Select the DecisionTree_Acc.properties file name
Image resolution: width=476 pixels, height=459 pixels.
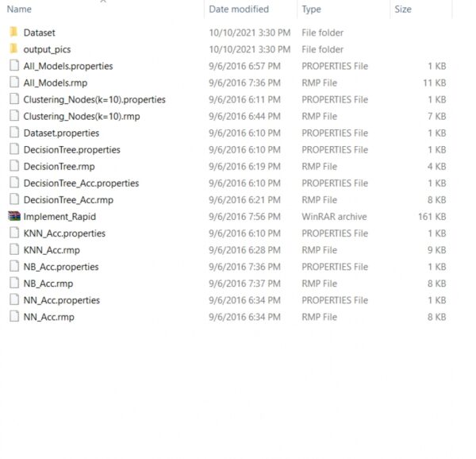pos(82,183)
